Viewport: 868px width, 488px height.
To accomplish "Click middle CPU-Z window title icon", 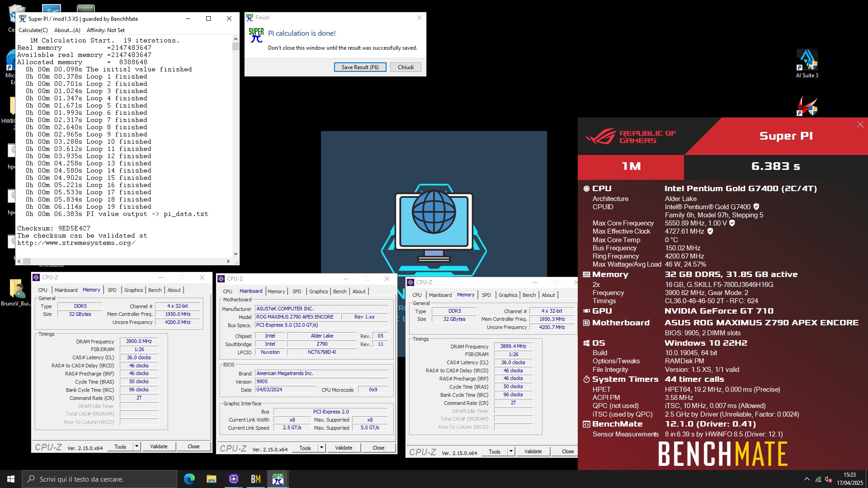I will point(222,279).
